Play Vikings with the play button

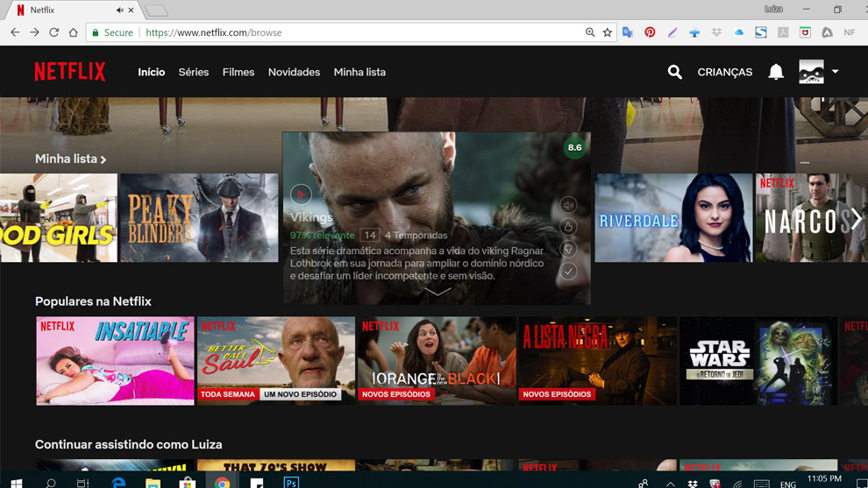(x=301, y=194)
